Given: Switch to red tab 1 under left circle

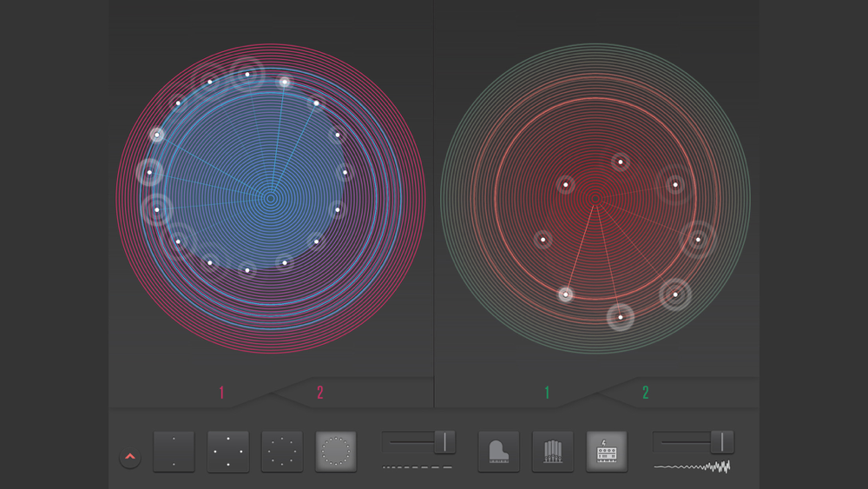Looking at the screenshot, I should 222,393.
